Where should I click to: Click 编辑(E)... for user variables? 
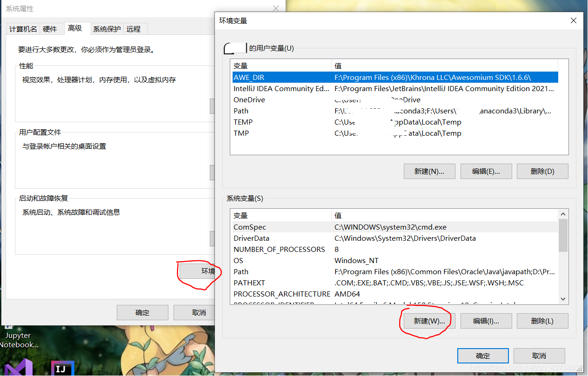(486, 171)
